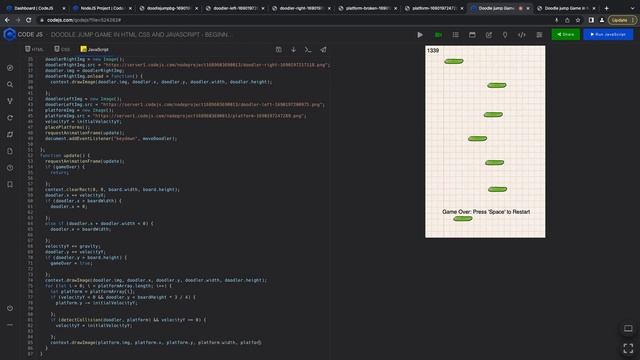Click the browser reload button
Image resolution: width=640 pixels, height=360 pixels.
pos(29,20)
